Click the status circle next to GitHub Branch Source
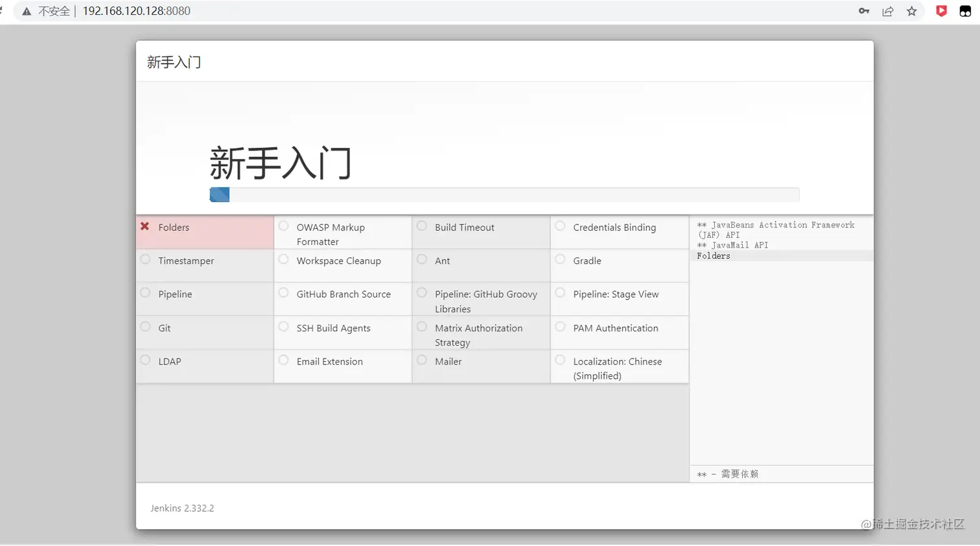Viewport: 980px width, 546px height. 283,293
